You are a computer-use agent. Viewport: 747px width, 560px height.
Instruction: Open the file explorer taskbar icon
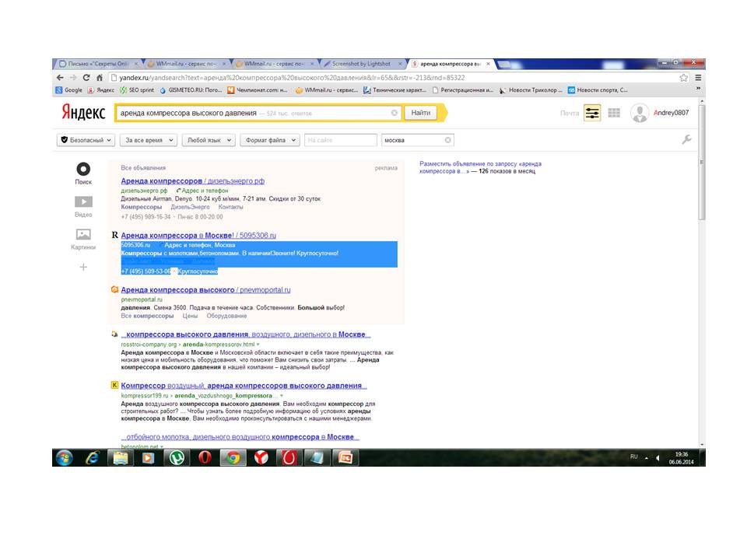click(121, 457)
